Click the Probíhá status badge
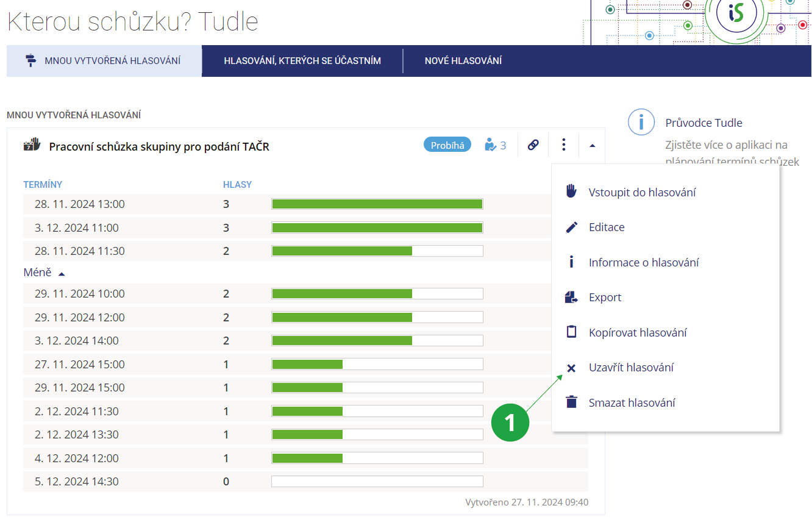 [x=447, y=145]
